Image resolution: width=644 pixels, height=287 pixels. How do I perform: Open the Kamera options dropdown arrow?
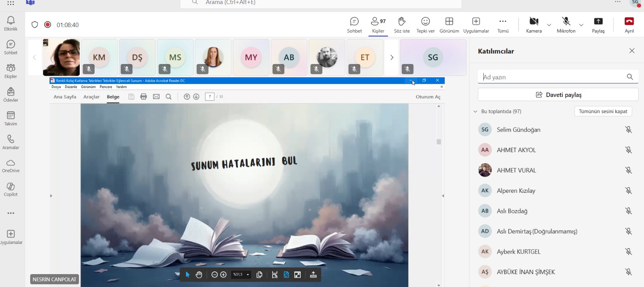(549, 25)
